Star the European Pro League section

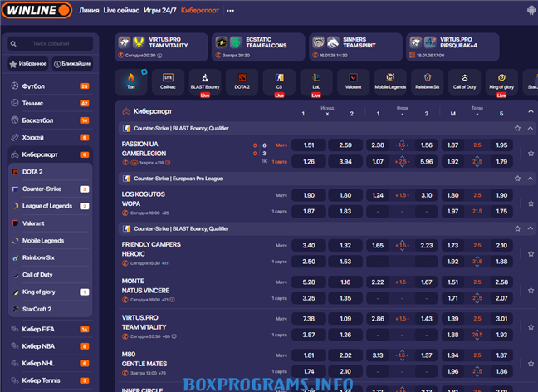517,179
